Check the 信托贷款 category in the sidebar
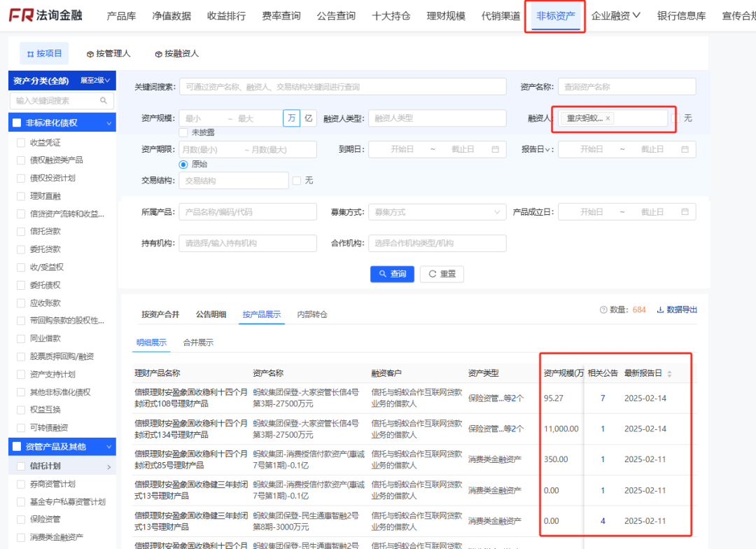This screenshot has height=549, width=756. (x=22, y=231)
